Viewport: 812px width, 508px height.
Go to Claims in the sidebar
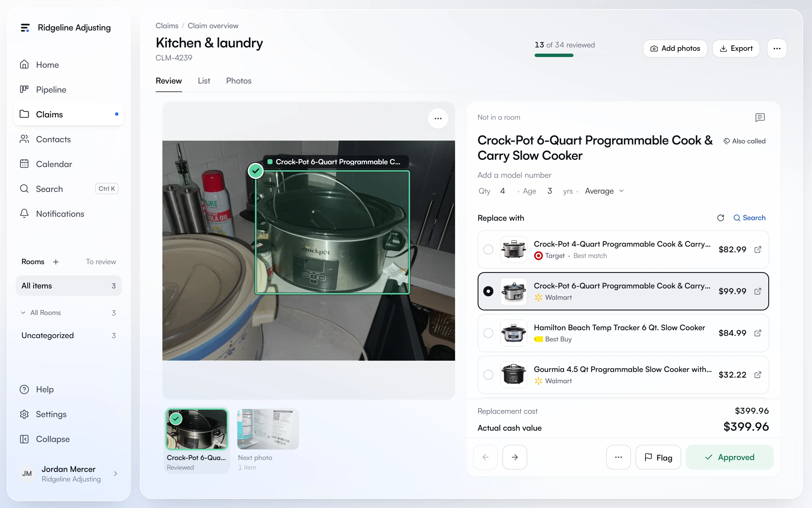click(69, 114)
